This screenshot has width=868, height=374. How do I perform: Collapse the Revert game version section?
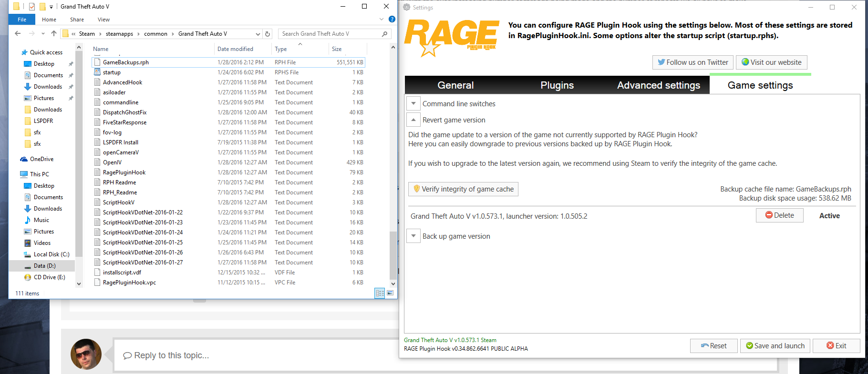point(413,120)
